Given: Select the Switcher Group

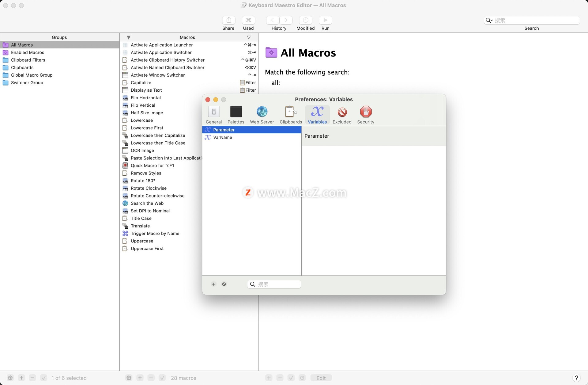Looking at the screenshot, I should [x=60, y=83].
